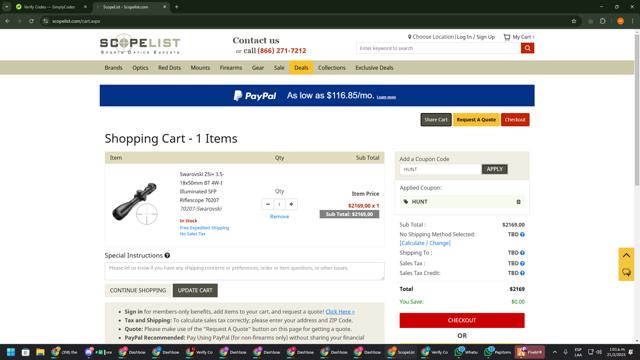Screen dimensions: 640x360
Task: Increase quantity with plus button
Action: tap(291, 204)
